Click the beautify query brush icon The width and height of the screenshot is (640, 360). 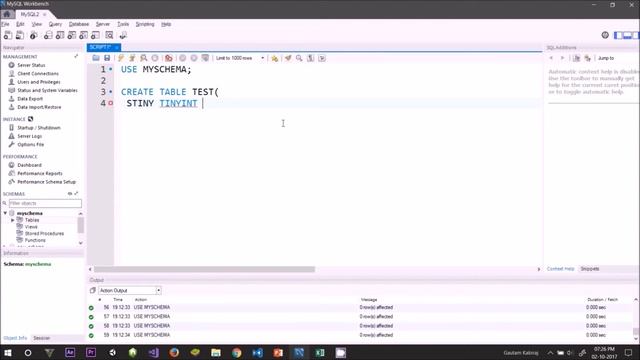click(x=288, y=58)
